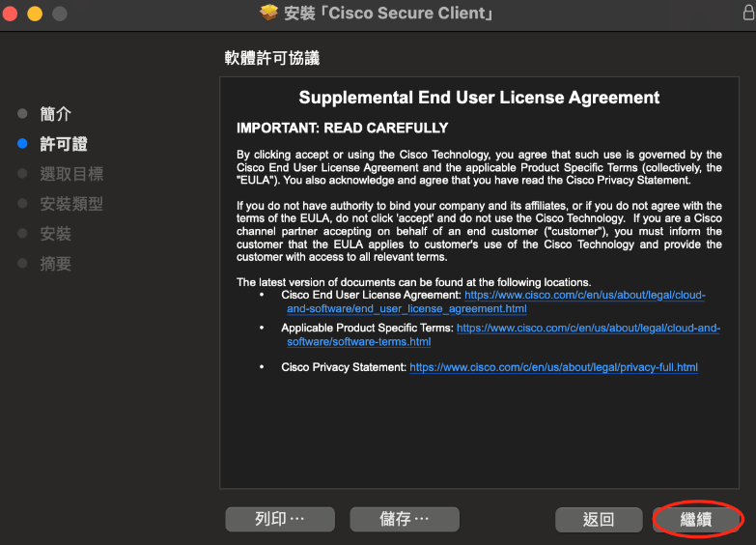Select the 選取目標 step in sidebar
The width and height of the screenshot is (756, 545).
click(x=71, y=174)
